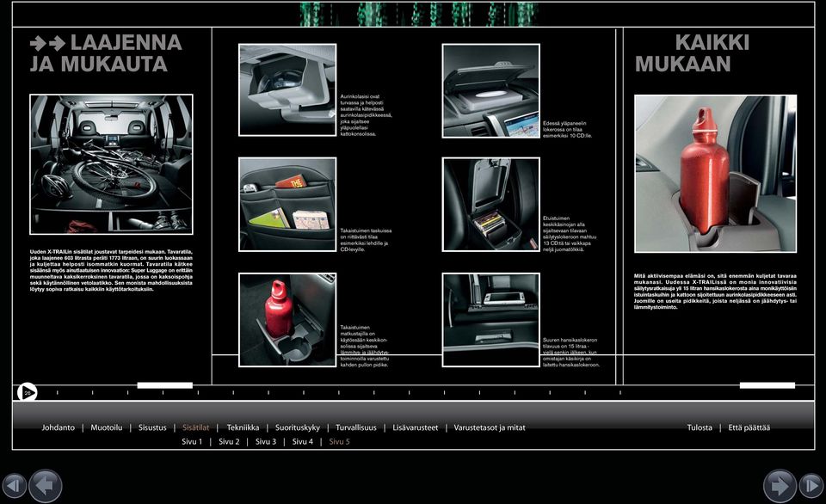This screenshot has width=826, height=504.
Task: Open the Suorituskyky section
Action: click(298, 427)
